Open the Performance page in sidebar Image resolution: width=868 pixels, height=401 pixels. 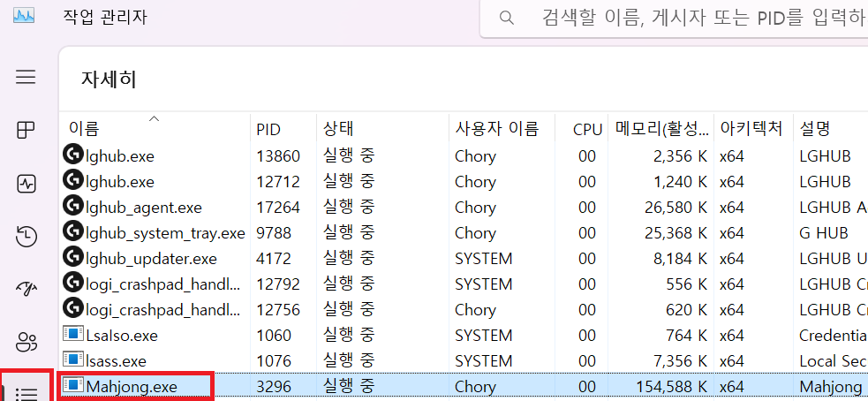click(26, 184)
